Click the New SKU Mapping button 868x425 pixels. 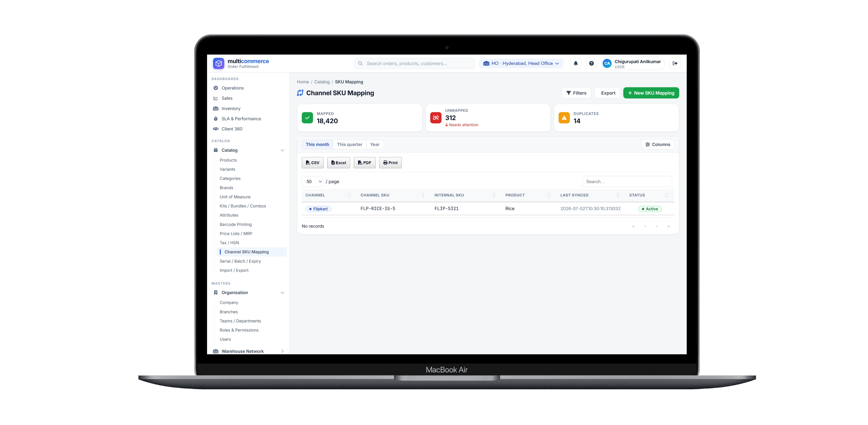click(x=651, y=93)
